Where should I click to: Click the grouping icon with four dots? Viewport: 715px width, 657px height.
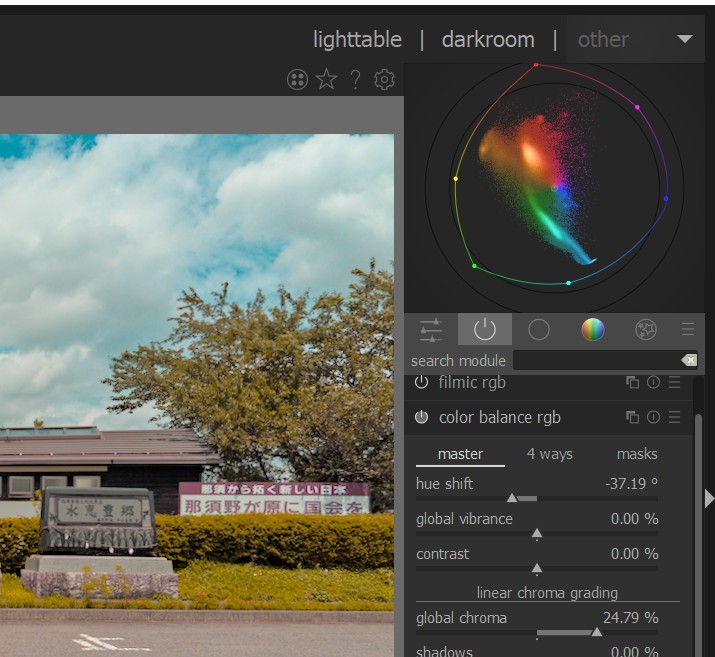point(297,79)
